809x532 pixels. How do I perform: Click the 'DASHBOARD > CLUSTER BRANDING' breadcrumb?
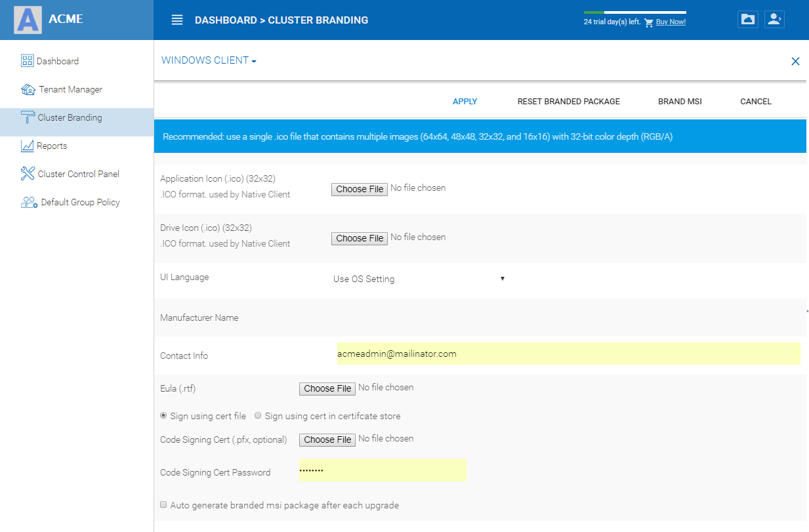coord(281,20)
